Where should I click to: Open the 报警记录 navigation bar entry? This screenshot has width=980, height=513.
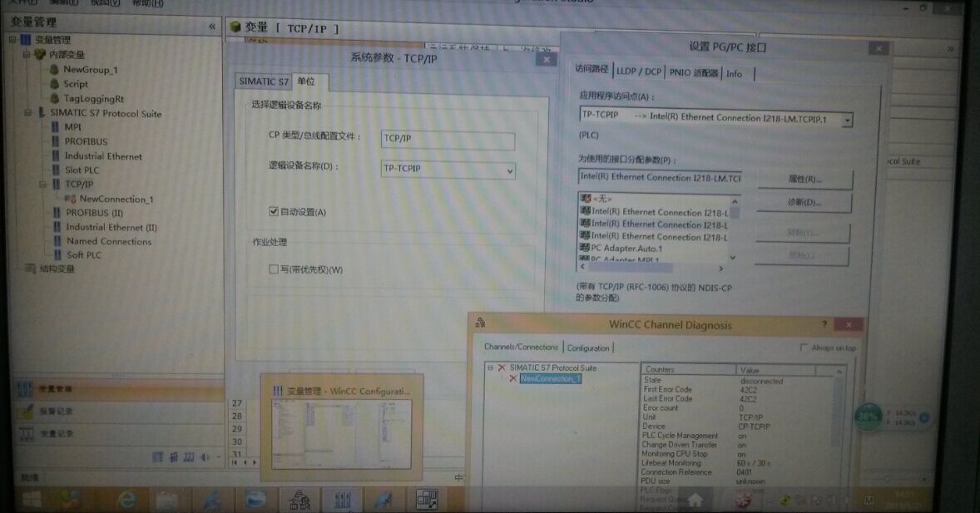tap(119, 412)
